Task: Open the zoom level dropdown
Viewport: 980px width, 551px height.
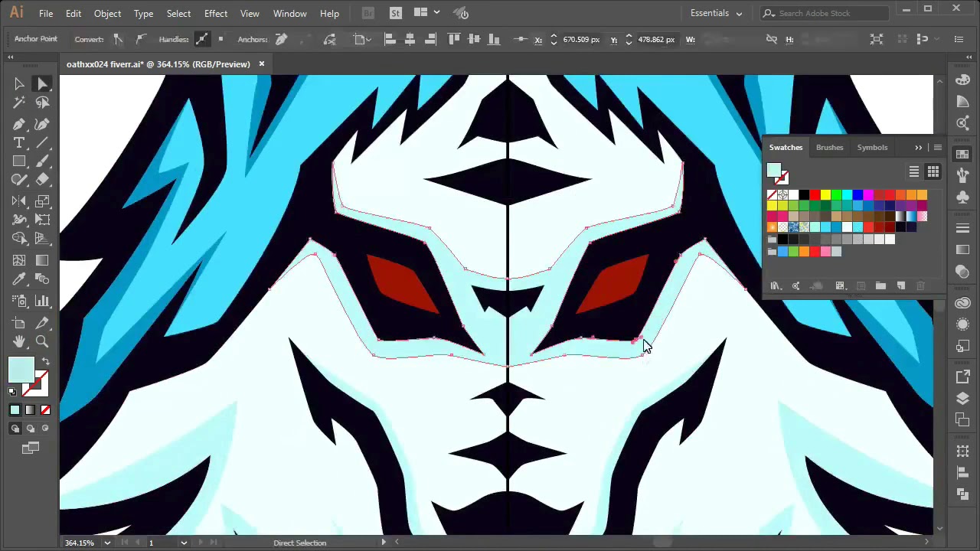Action: pyautogui.click(x=107, y=543)
